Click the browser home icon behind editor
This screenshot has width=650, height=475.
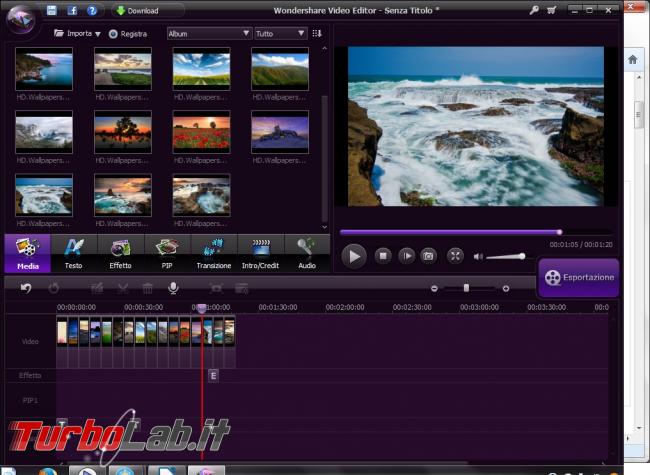pos(633,60)
